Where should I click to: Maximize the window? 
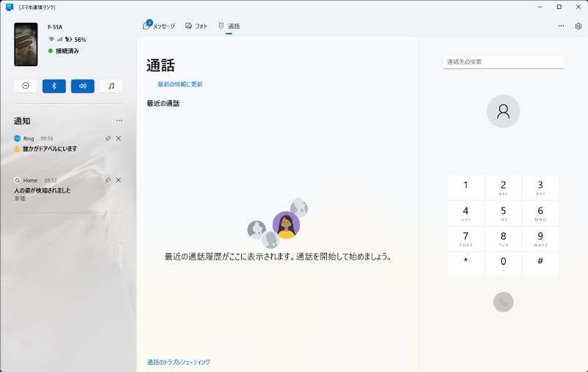pyautogui.click(x=559, y=7)
